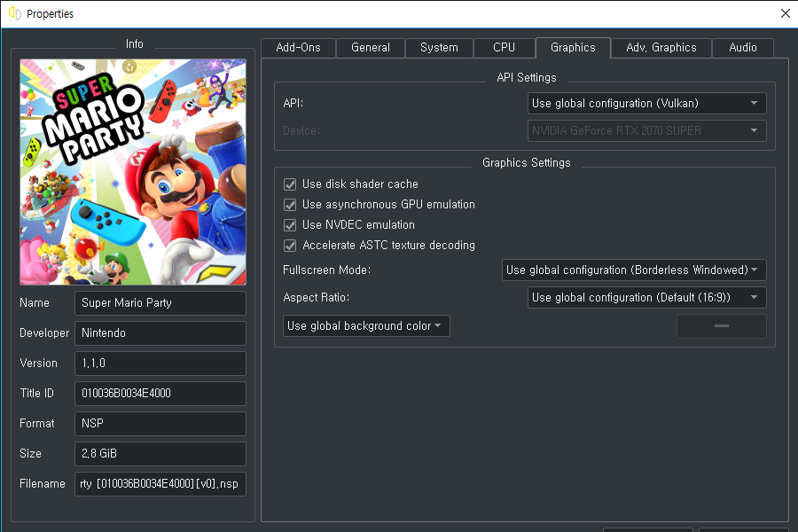Click the Use NVDEC emulation label

(x=358, y=224)
